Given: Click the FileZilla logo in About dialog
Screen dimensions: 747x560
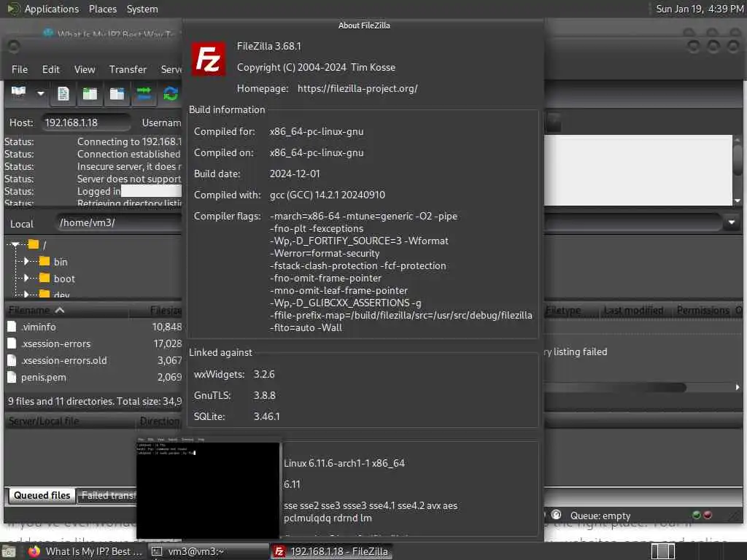Looking at the screenshot, I should tap(208, 59).
